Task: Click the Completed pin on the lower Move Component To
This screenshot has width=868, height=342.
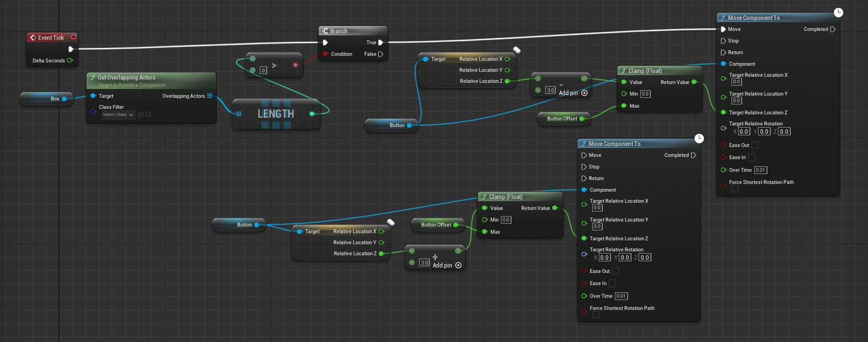Action: (694, 155)
